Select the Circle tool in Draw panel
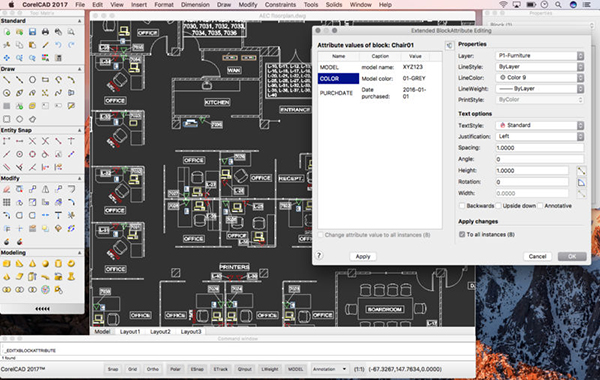Viewport: 600px width, 380px height. 32,80
